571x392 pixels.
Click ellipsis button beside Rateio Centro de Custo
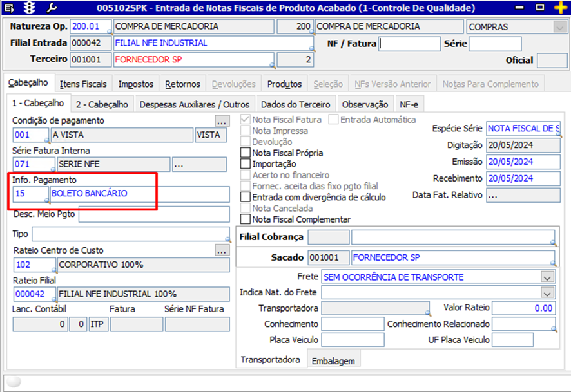pos(222,250)
